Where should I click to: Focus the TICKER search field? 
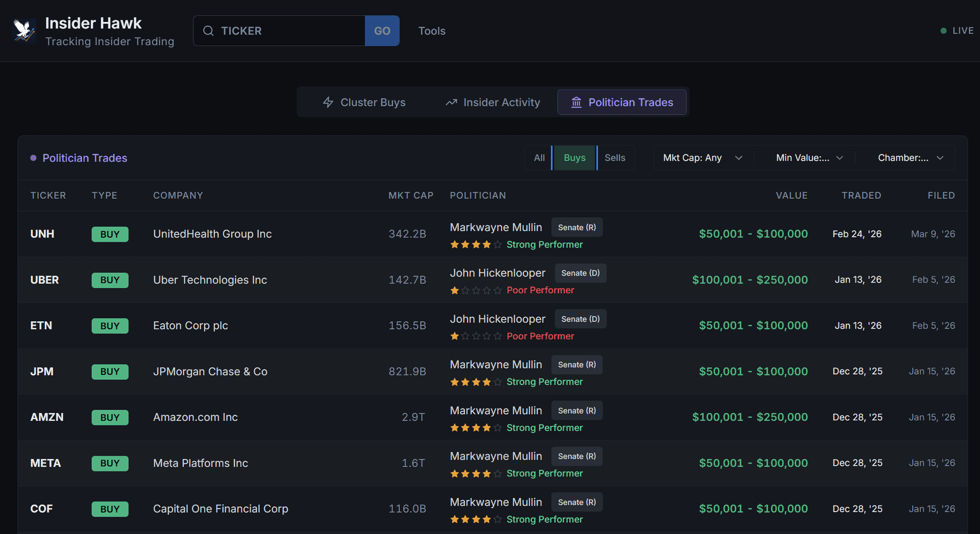279,31
